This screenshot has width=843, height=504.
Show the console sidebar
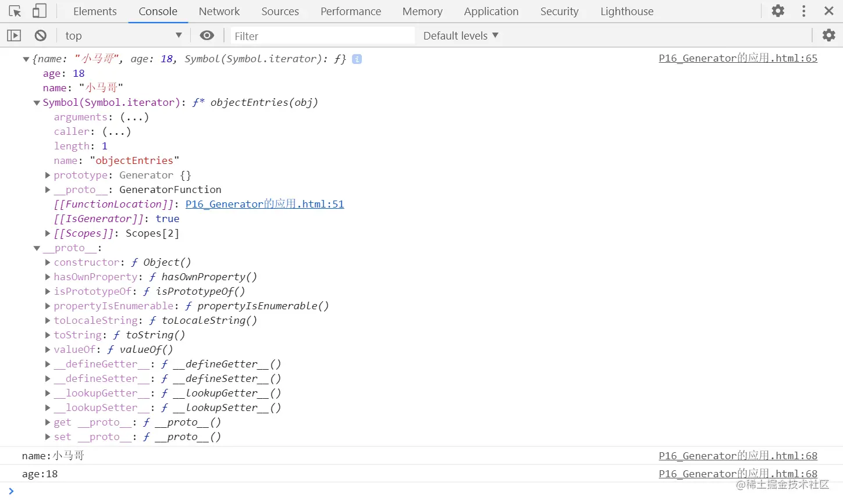click(14, 35)
